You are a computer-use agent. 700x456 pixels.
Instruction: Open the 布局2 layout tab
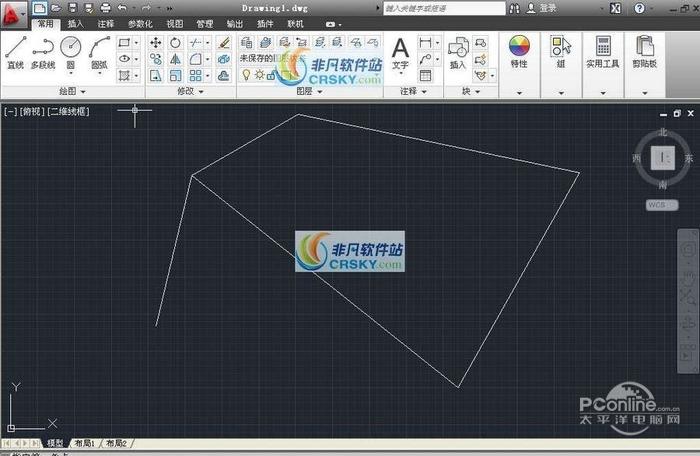[117, 443]
